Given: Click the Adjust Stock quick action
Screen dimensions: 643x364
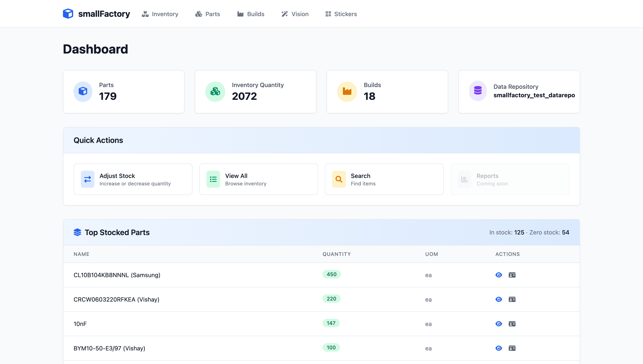Looking at the screenshot, I should click(x=133, y=179).
